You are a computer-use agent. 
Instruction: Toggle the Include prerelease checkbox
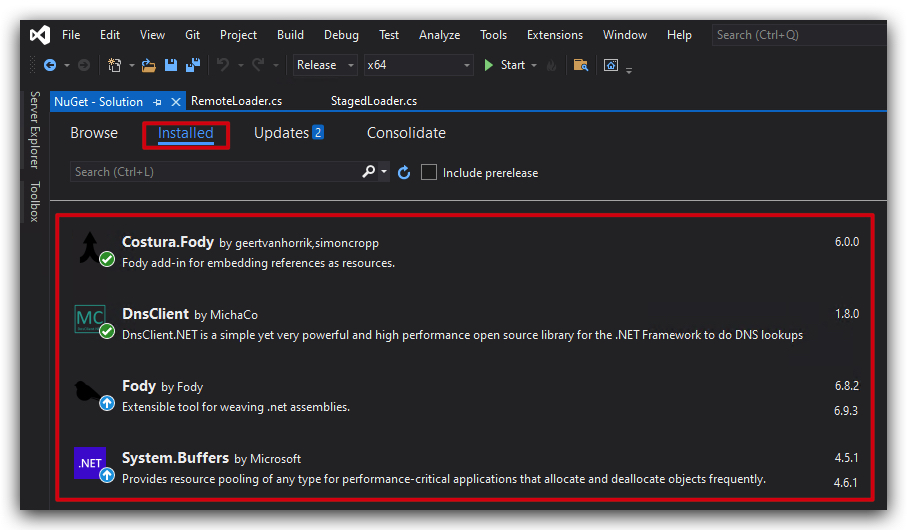click(429, 172)
